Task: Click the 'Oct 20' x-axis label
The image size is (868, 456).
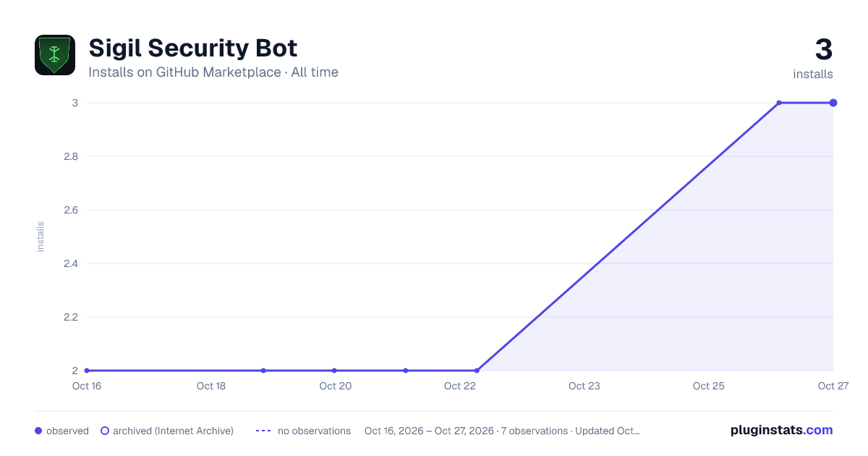Action: pos(336,386)
